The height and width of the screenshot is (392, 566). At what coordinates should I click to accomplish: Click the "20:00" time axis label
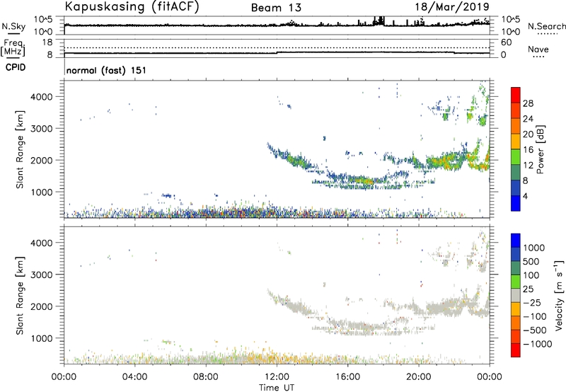click(x=419, y=377)
